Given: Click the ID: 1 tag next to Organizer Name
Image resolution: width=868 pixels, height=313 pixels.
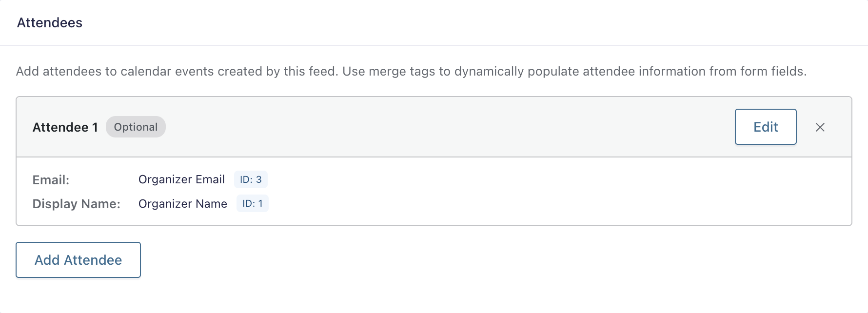Looking at the screenshot, I should 253,203.
